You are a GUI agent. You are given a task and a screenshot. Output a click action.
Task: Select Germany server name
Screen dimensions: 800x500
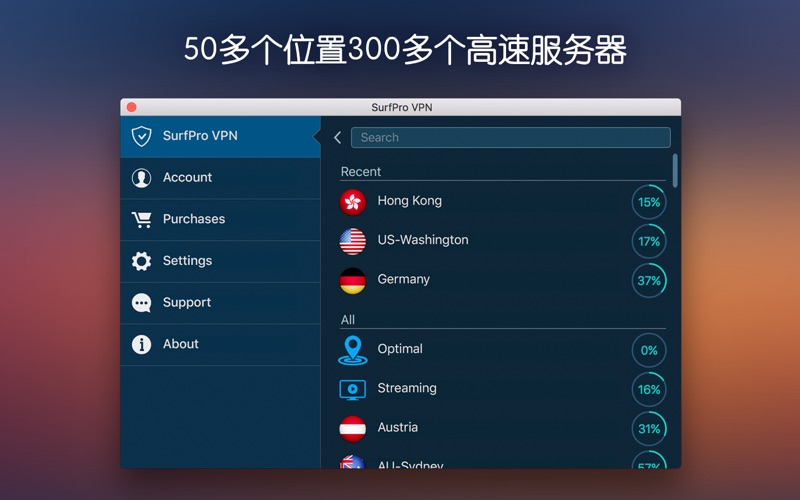pyautogui.click(x=404, y=280)
